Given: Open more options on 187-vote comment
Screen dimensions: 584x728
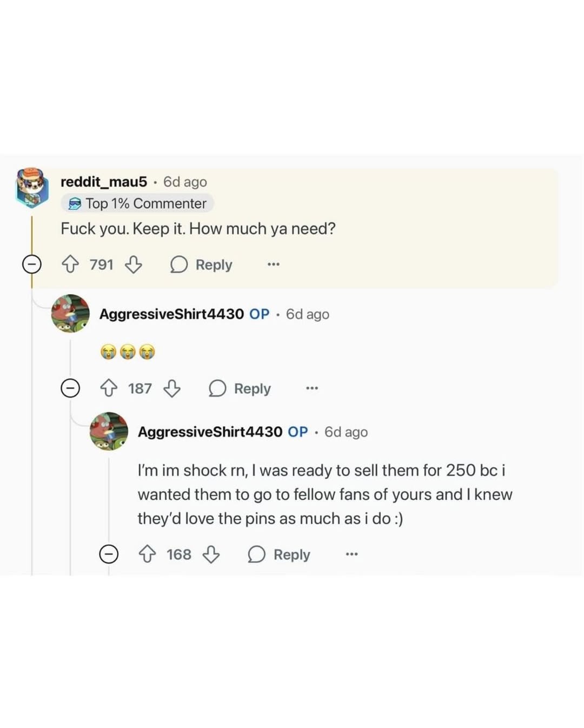Looking at the screenshot, I should click(x=312, y=388).
